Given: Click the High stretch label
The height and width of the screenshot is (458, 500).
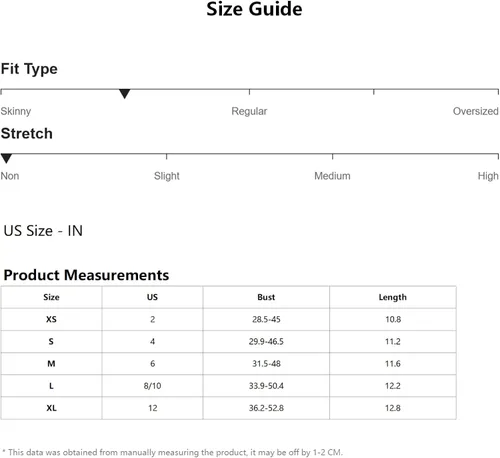Looking at the screenshot, I should pyautogui.click(x=488, y=176).
